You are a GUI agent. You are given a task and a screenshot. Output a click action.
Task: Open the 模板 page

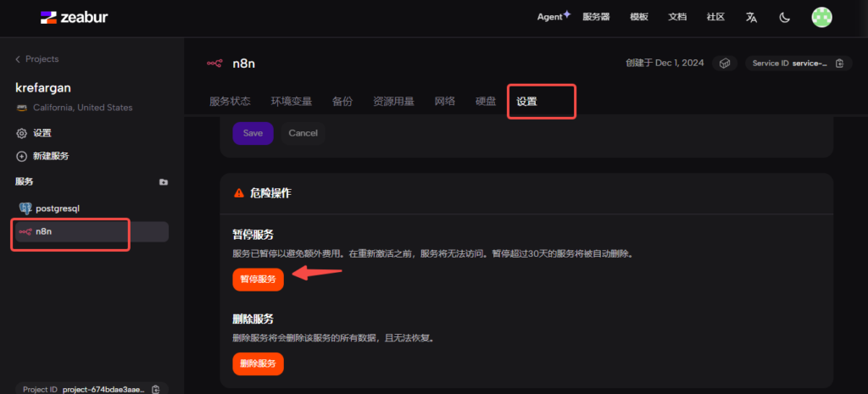639,17
